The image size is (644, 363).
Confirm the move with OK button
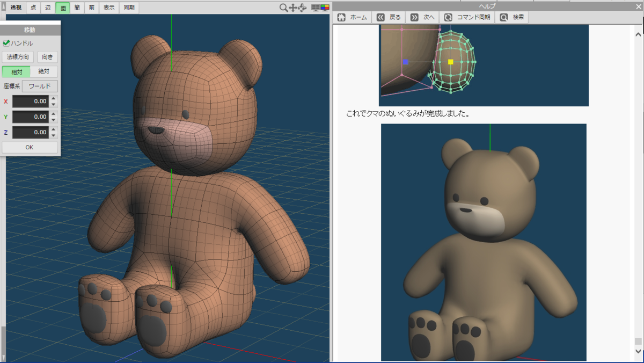(30, 147)
